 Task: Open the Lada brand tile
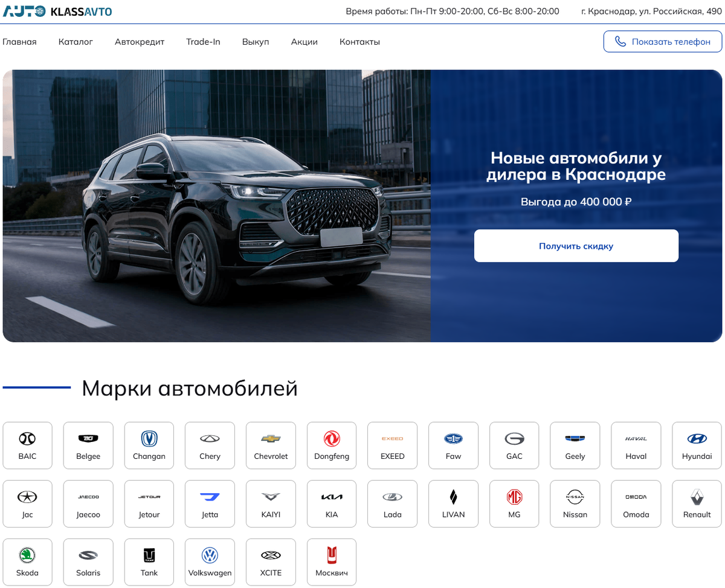point(392,504)
